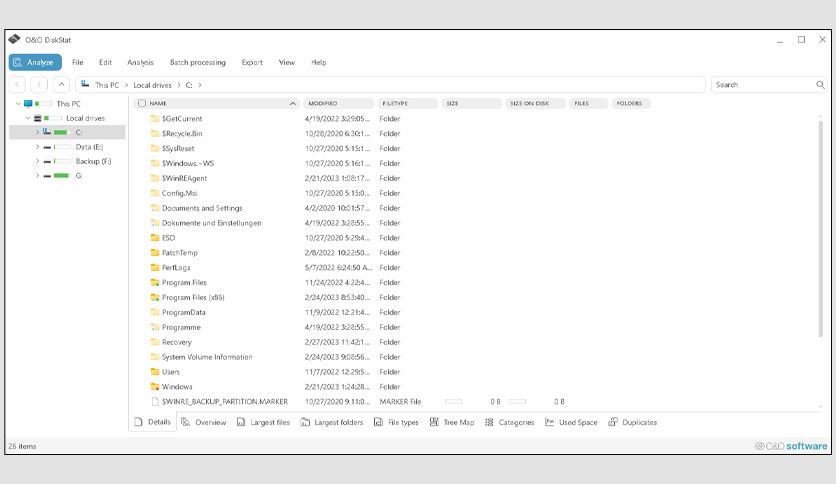836x484 pixels.
Task: Click 'This PC' in the breadcrumb path
Action: click(x=107, y=85)
